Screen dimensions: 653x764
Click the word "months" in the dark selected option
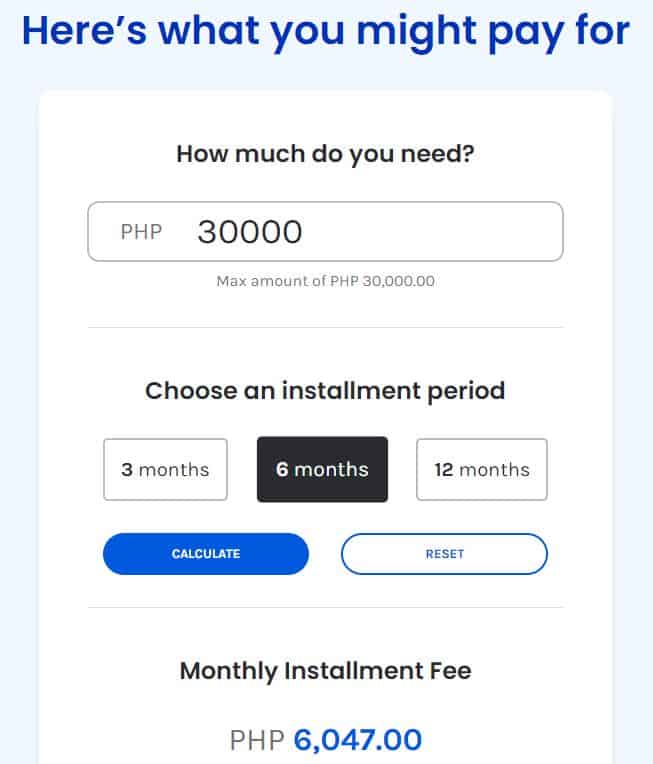331,469
